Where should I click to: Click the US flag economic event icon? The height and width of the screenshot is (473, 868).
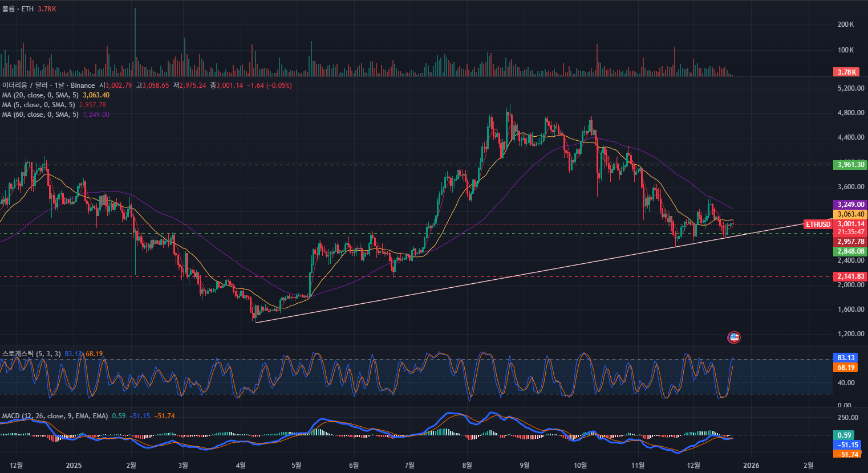click(x=734, y=337)
